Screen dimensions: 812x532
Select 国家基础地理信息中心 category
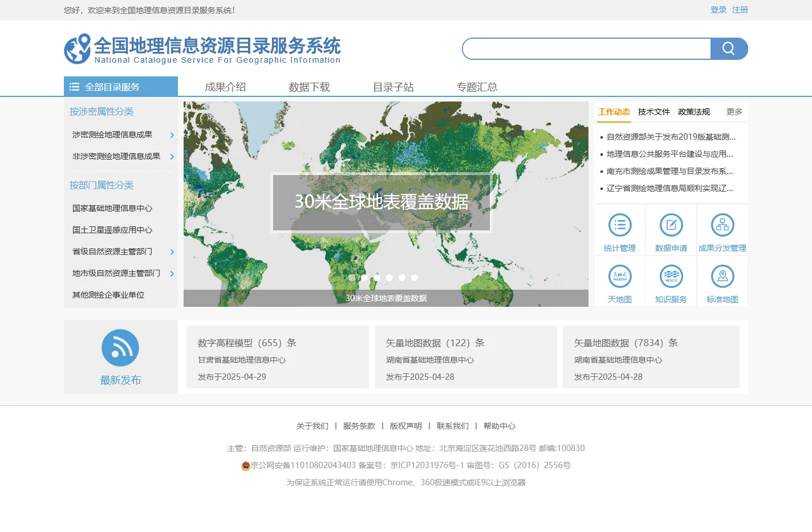112,208
